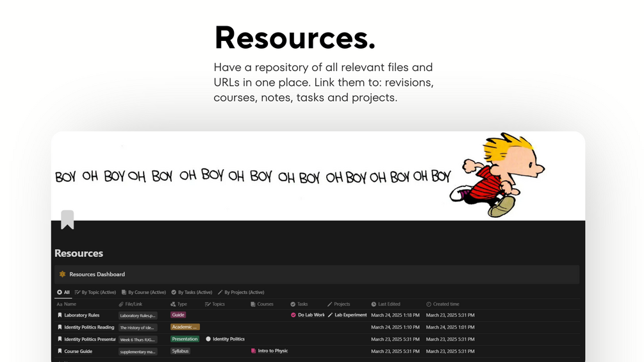The height and width of the screenshot is (362, 644).
Task: Open The History of Ide... file attachment
Action: click(138, 327)
